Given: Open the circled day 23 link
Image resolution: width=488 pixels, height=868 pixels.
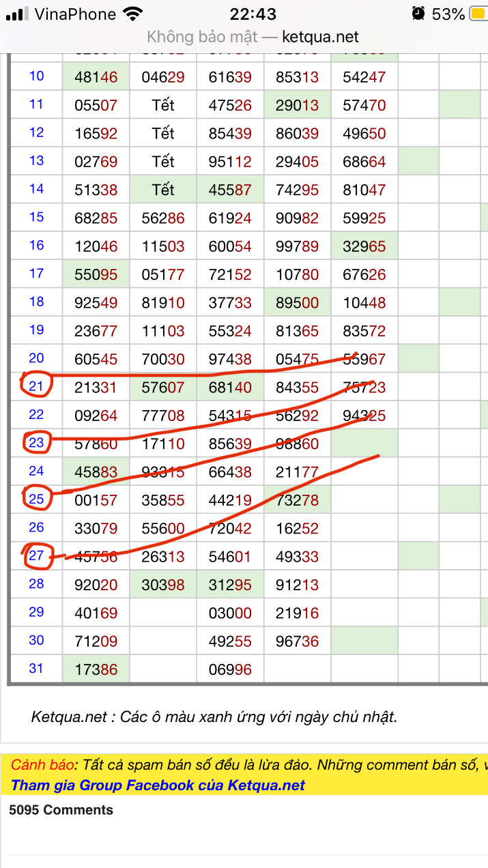Looking at the screenshot, I should coord(36,443).
